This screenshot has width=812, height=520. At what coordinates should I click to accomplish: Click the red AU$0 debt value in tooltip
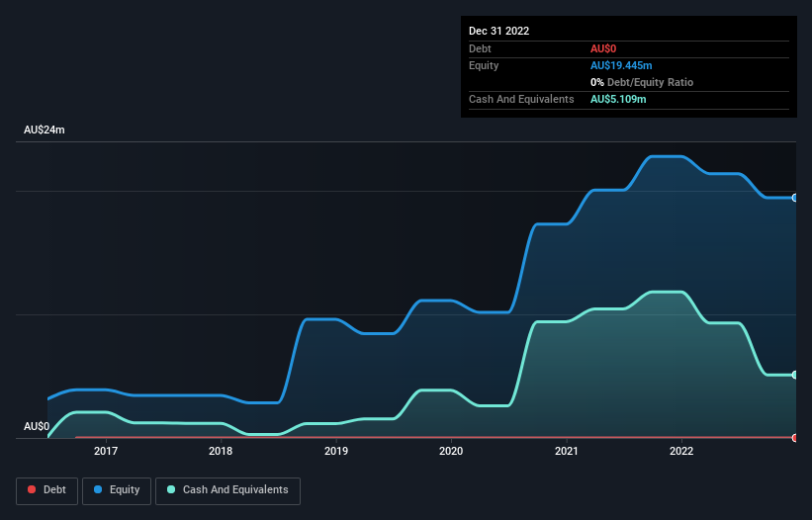[x=603, y=48]
